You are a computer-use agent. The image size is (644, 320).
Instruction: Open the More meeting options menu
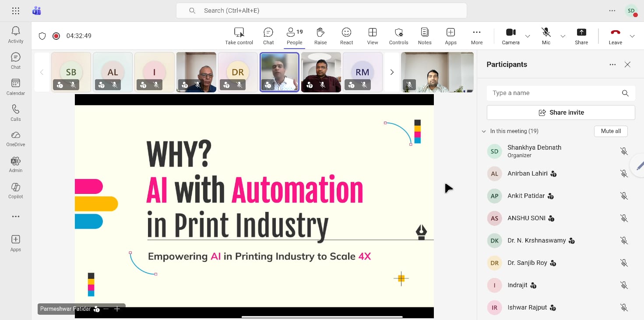pos(476,32)
